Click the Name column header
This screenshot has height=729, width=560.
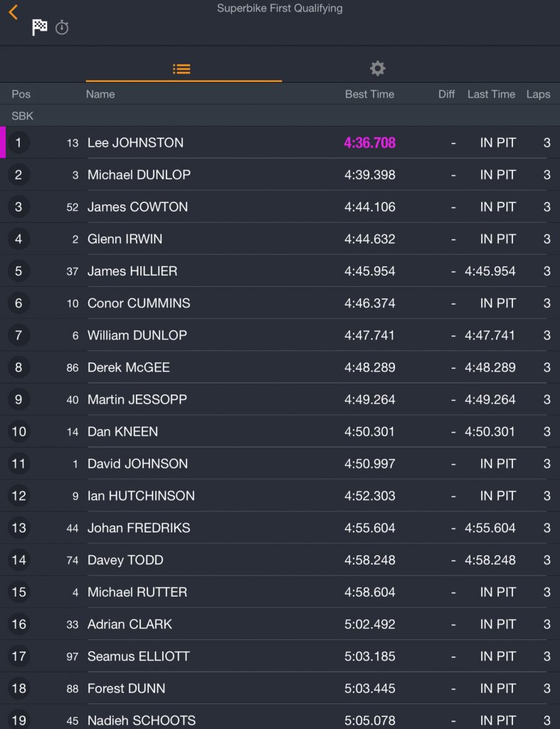pos(100,95)
